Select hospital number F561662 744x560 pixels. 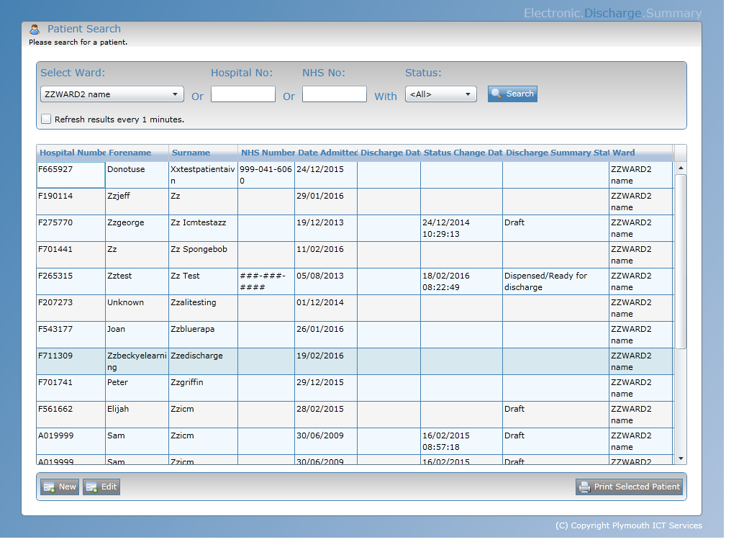point(55,409)
